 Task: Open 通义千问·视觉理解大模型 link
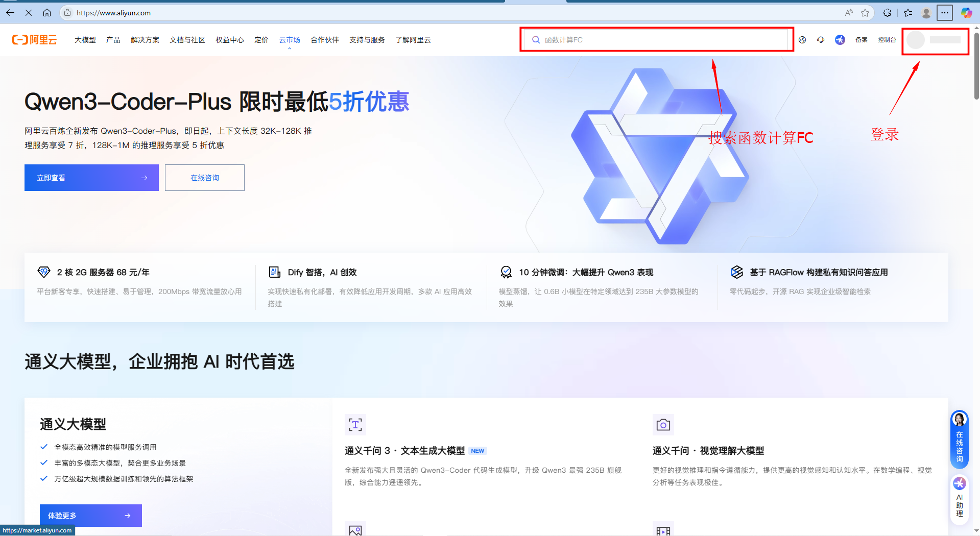pos(708,451)
